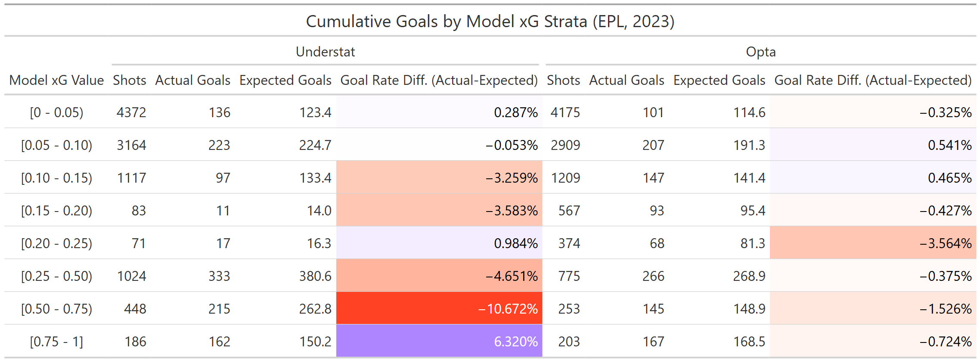The height and width of the screenshot is (361, 980).
Task: Click the 4372 shots cell
Action: [x=131, y=112]
